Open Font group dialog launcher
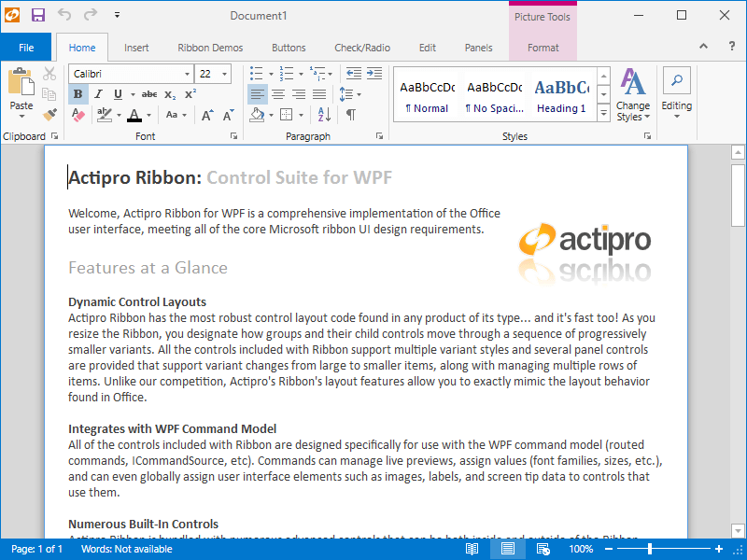The height and width of the screenshot is (560, 747). [234, 136]
